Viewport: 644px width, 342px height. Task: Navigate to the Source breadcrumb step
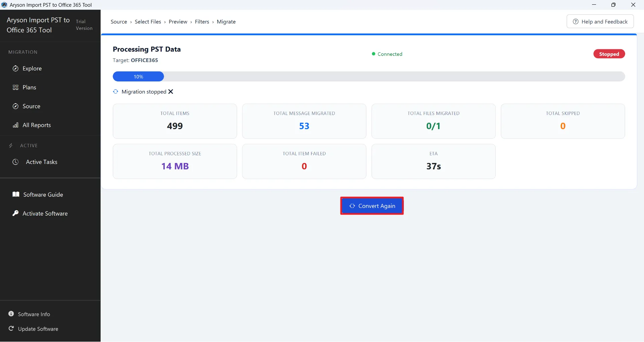[x=119, y=21]
